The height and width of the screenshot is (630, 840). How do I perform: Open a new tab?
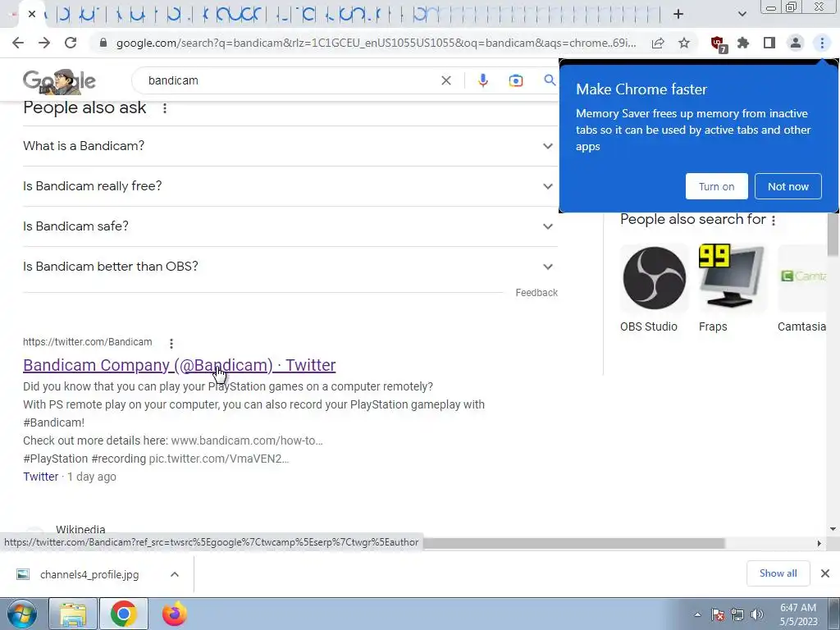[x=678, y=14]
